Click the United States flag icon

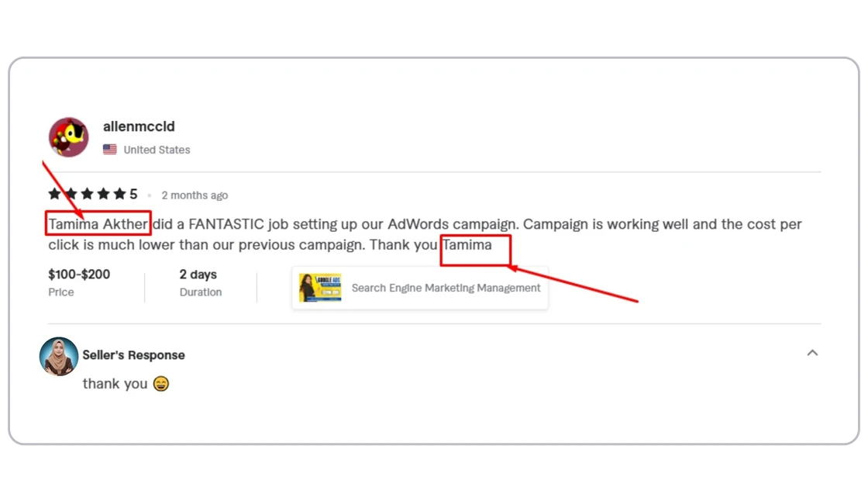click(109, 150)
